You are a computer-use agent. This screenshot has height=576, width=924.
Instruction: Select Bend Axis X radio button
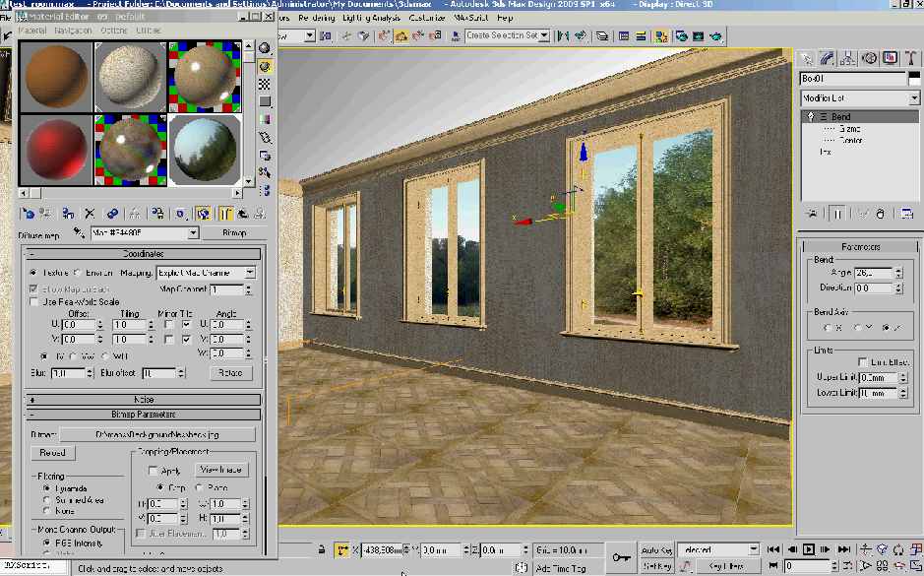click(828, 328)
